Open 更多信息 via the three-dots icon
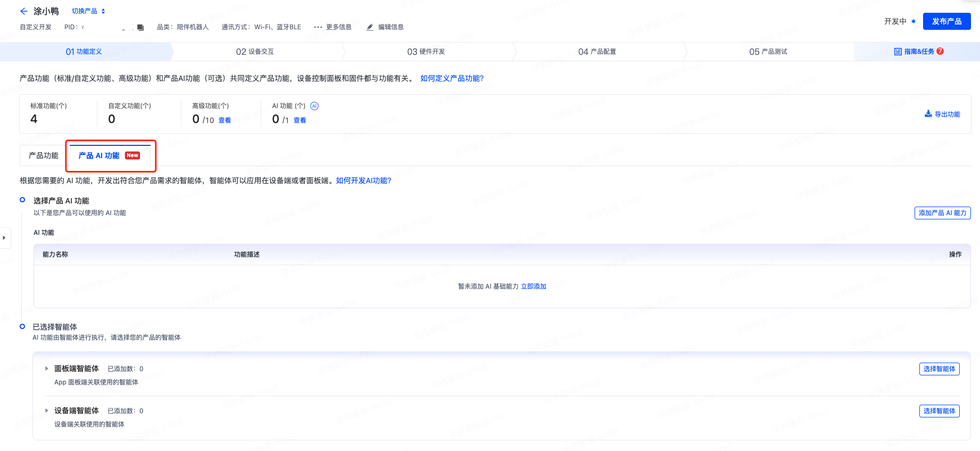980x451 pixels. pos(318,27)
